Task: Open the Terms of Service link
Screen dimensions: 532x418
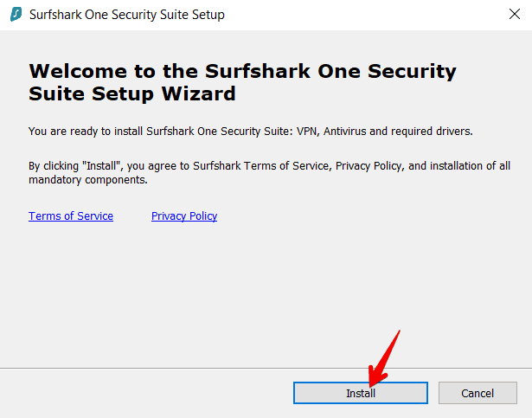Action: coord(71,216)
